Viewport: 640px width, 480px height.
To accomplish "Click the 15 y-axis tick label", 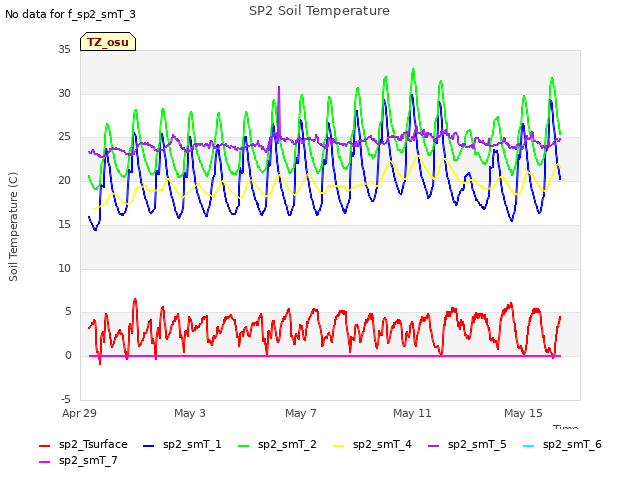I will pyautogui.click(x=64, y=224).
